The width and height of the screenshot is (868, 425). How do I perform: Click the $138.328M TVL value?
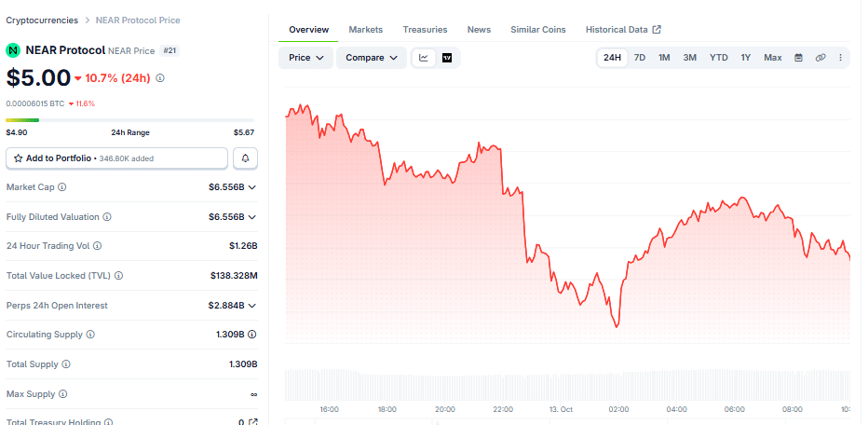coord(234,276)
